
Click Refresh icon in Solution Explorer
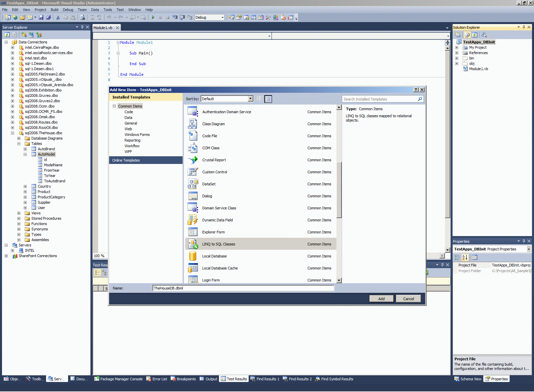475,35
